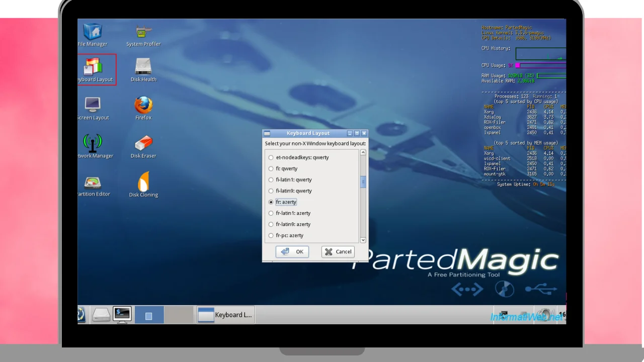Image resolution: width=644 pixels, height=362 pixels.
Task: Click the network tray icon in the taskbar
Action: [x=504, y=315]
